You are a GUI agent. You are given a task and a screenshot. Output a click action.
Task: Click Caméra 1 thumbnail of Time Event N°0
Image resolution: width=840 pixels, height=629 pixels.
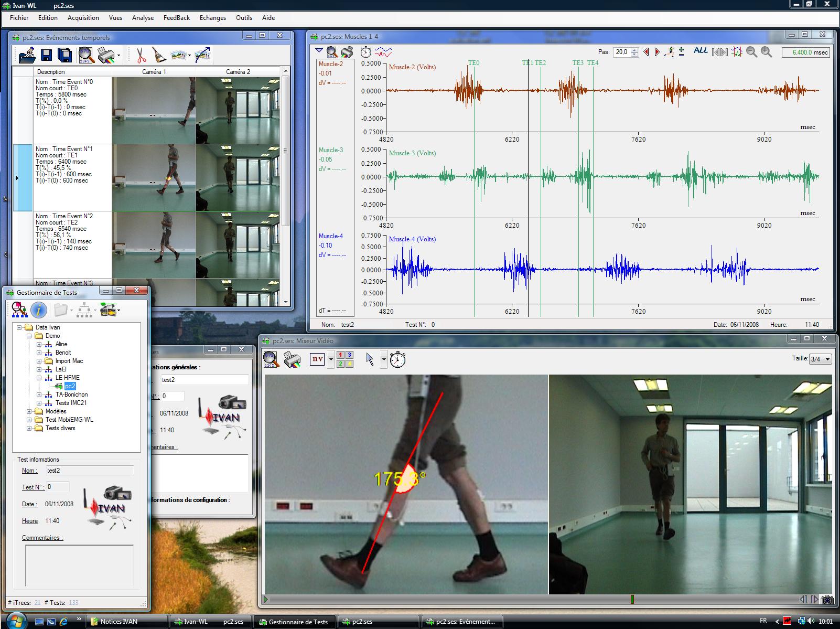tap(154, 110)
